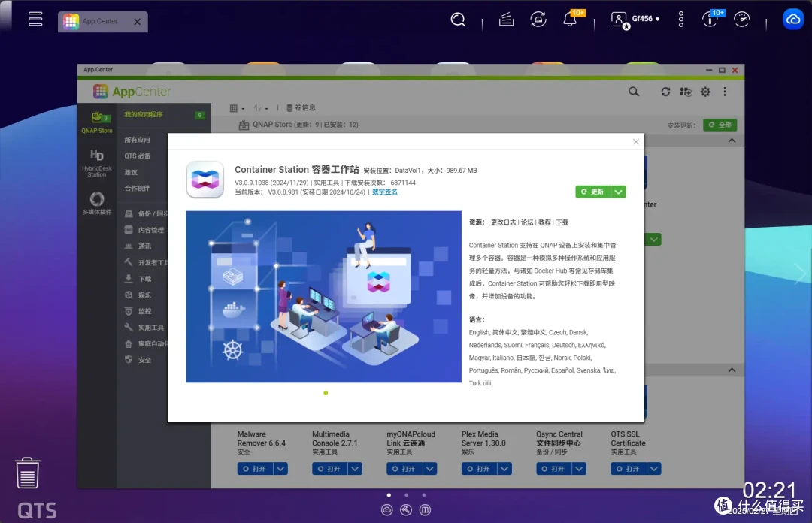Open the desktop trash bin icon
This screenshot has height=523, width=812.
tap(28, 473)
